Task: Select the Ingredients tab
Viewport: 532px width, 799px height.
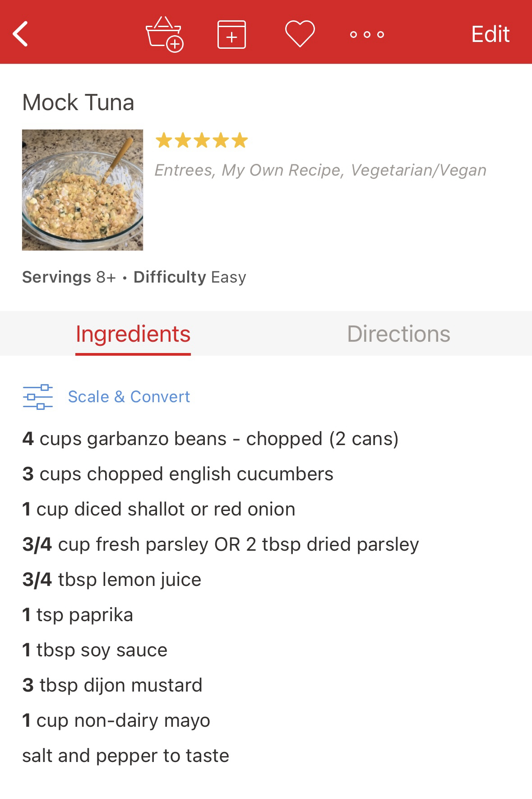Action: click(133, 334)
